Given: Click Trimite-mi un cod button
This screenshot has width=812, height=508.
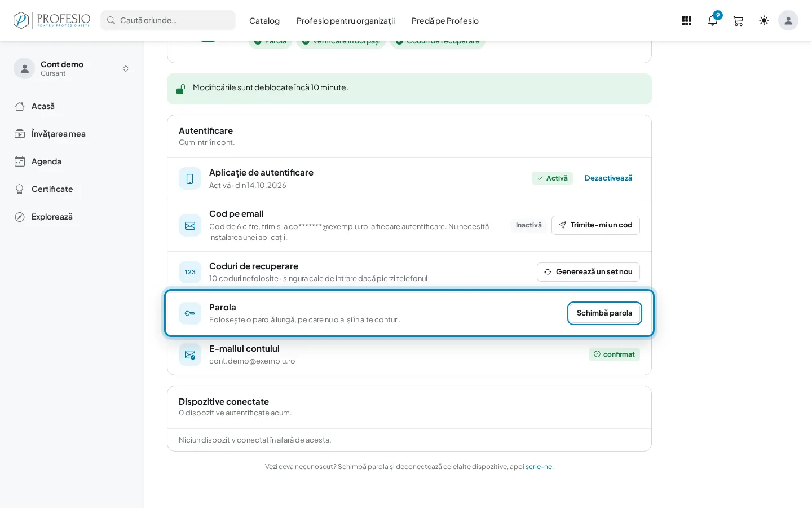Looking at the screenshot, I should 595,225.
